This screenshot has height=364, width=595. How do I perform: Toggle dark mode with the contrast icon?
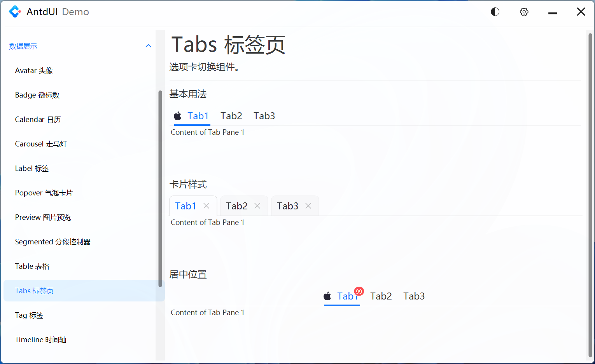495,12
